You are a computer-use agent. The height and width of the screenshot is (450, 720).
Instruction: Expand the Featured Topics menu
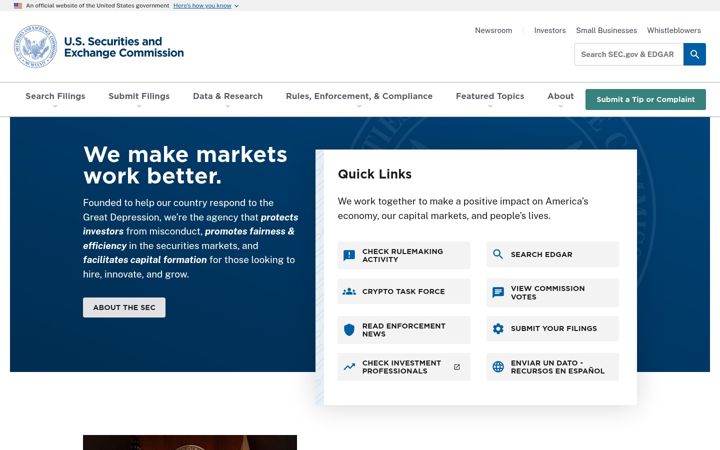[x=490, y=99]
